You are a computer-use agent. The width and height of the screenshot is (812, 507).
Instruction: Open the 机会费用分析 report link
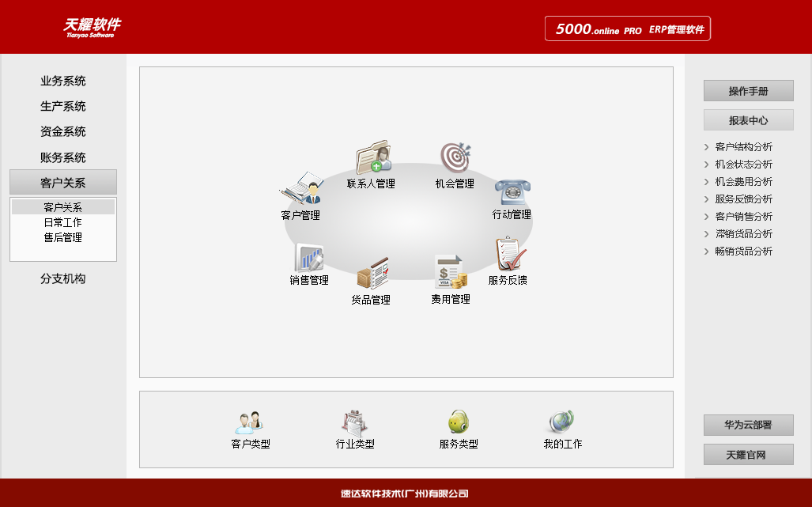click(x=744, y=182)
